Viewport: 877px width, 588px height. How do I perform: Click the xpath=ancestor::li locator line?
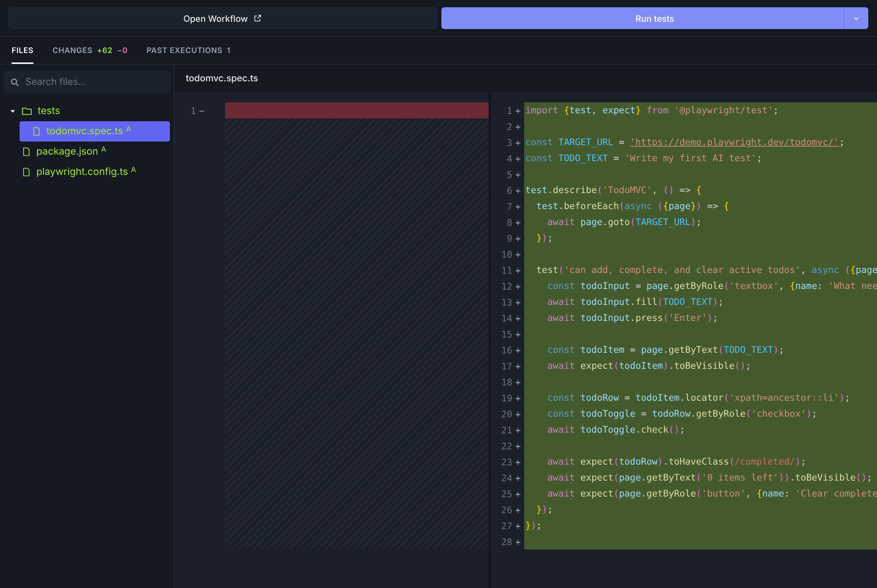pyautogui.click(x=698, y=398)
